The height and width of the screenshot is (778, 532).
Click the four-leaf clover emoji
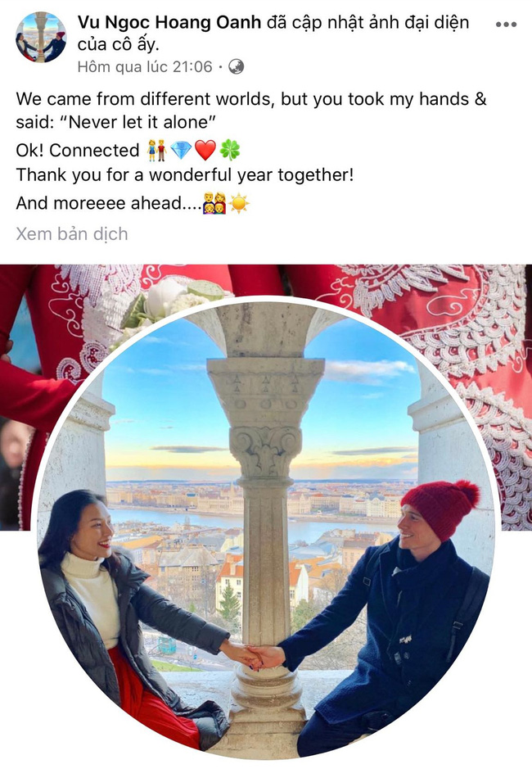coord(229,150)
